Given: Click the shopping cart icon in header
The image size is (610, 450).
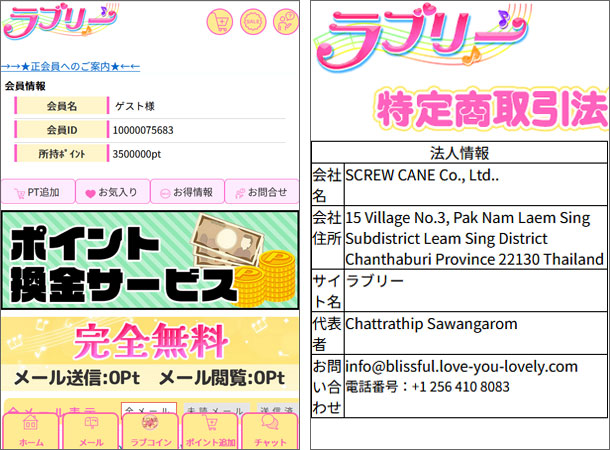Looking at the screenshot, I should tap(221, 22).
